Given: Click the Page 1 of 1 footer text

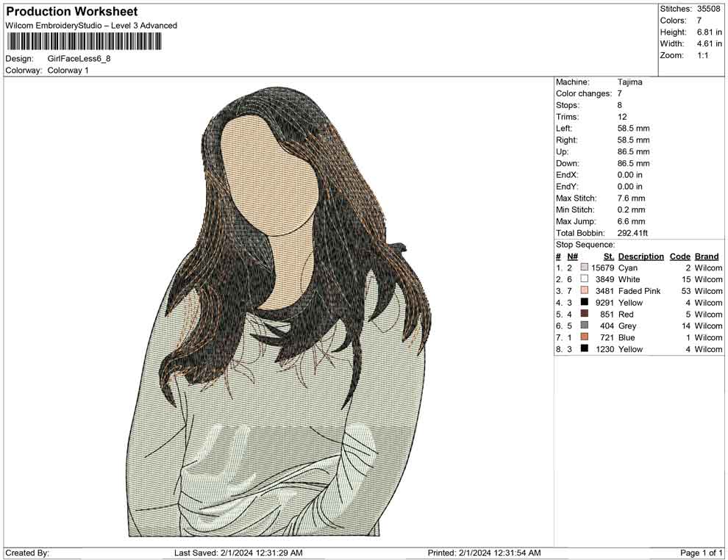Looking at the screenshot, I should pos(702,553).
